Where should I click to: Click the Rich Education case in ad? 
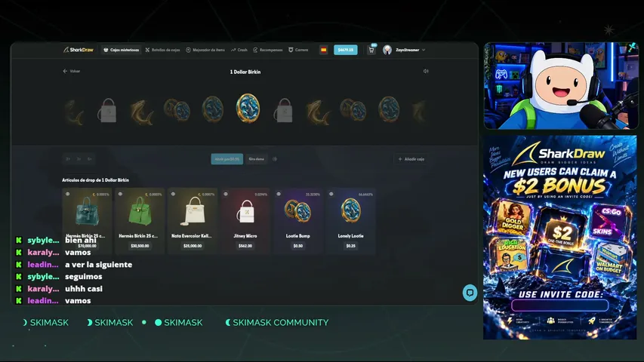pyautogui.click(x=511, y=256)
